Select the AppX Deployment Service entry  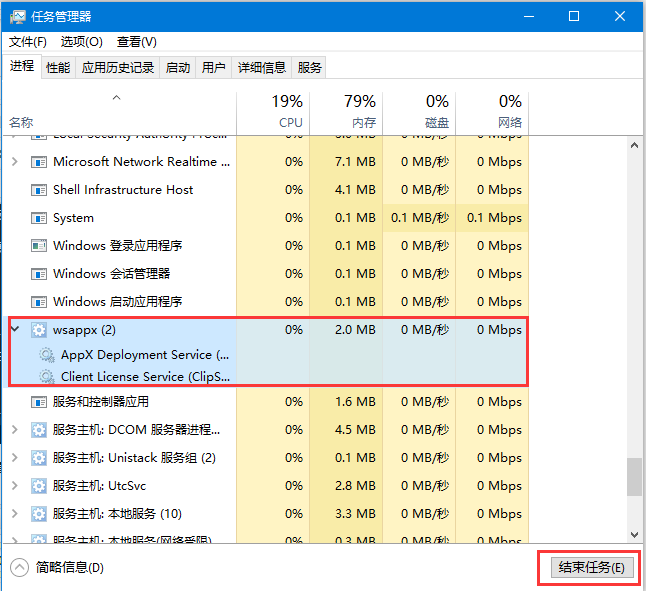pyautogui.click(x=145, y=355)
